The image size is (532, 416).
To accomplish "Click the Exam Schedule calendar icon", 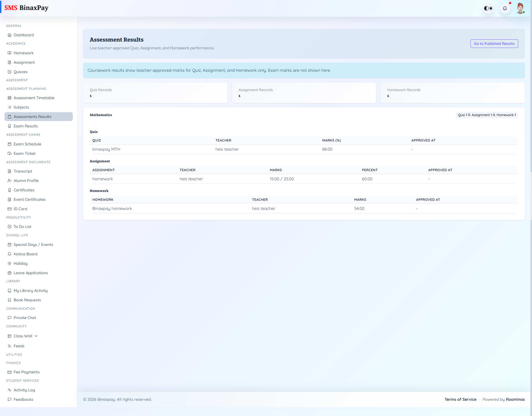I will pyautogui.click(x=9, y=144).
